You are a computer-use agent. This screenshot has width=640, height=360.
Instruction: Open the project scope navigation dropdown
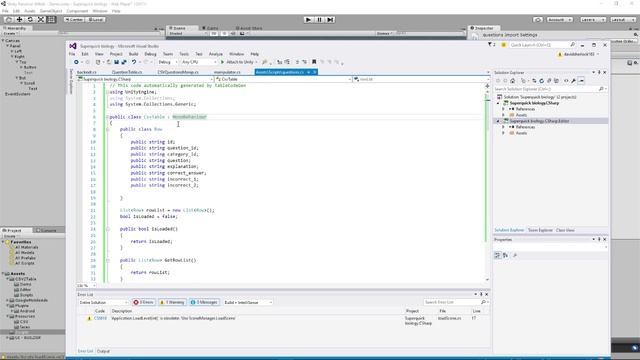tap(145, 79)
